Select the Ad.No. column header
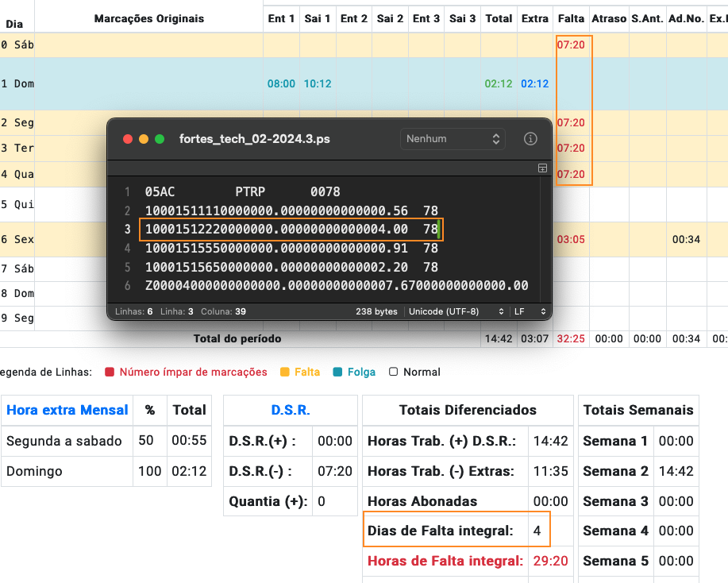 [686, 18]
